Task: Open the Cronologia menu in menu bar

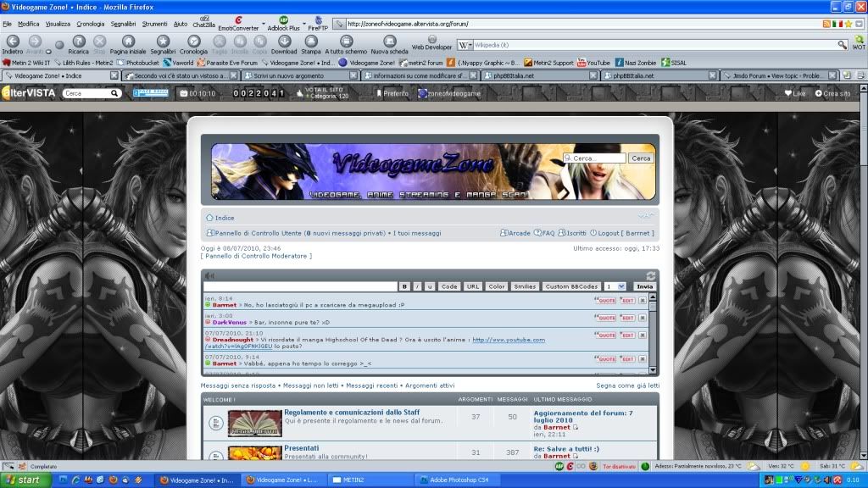Action: coord(91,24)
